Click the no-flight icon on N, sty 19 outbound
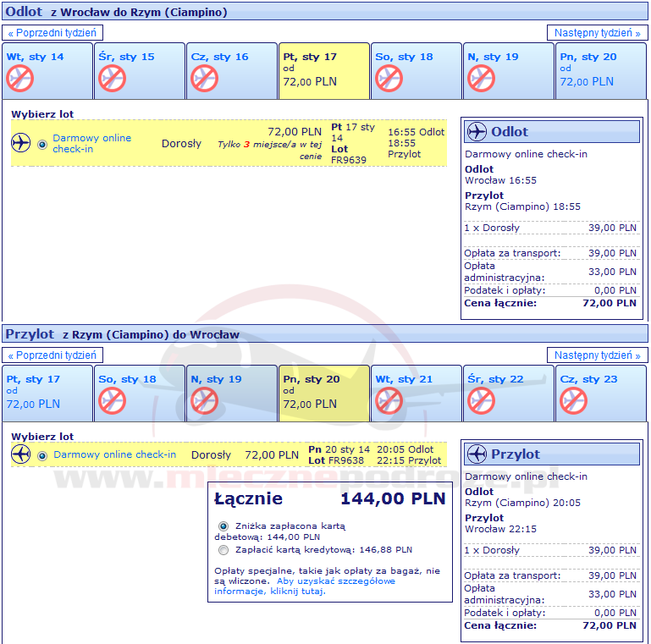This screenshot has height=644, width=651. point(481,79)
